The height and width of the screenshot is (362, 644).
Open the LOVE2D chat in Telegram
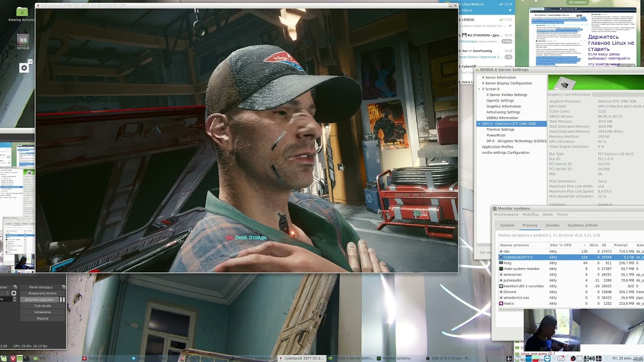(x=487, y=23)
